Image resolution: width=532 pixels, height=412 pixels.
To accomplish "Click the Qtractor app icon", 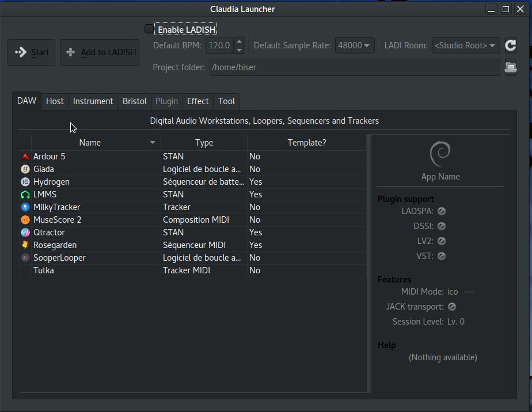I will point(25,232).
